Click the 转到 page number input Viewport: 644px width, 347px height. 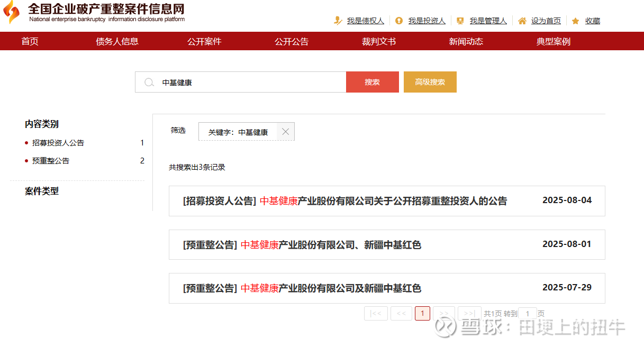[528, 314]
